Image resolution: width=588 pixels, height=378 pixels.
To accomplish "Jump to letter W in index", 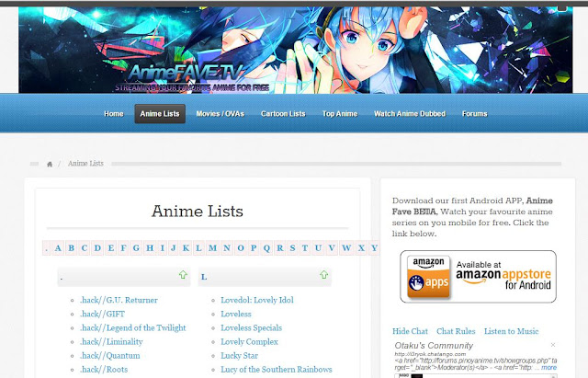I will pos(346,248).
